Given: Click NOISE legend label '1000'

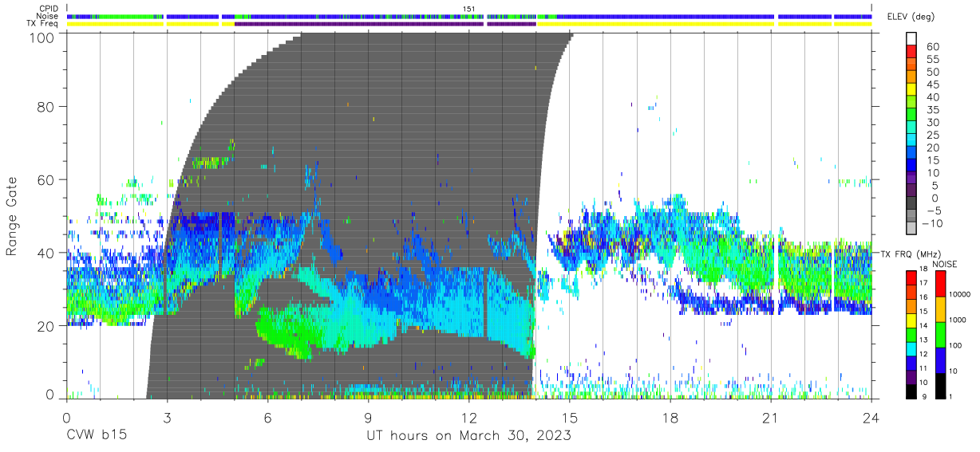Looking at the screenshot, I should pos(956,320).
